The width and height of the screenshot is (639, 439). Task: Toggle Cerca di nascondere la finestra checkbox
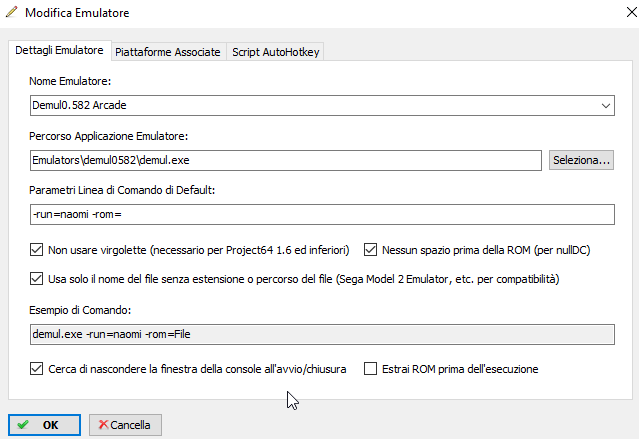37,369
